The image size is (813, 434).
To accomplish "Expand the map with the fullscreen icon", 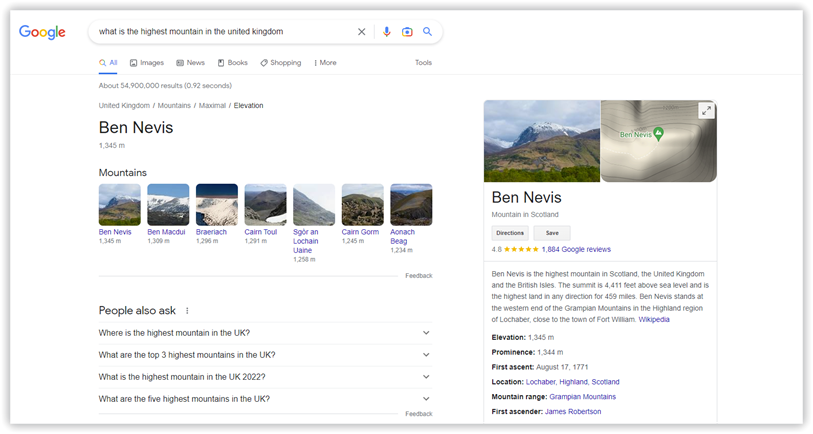I will pyautogui.click(x=706, y=110).
